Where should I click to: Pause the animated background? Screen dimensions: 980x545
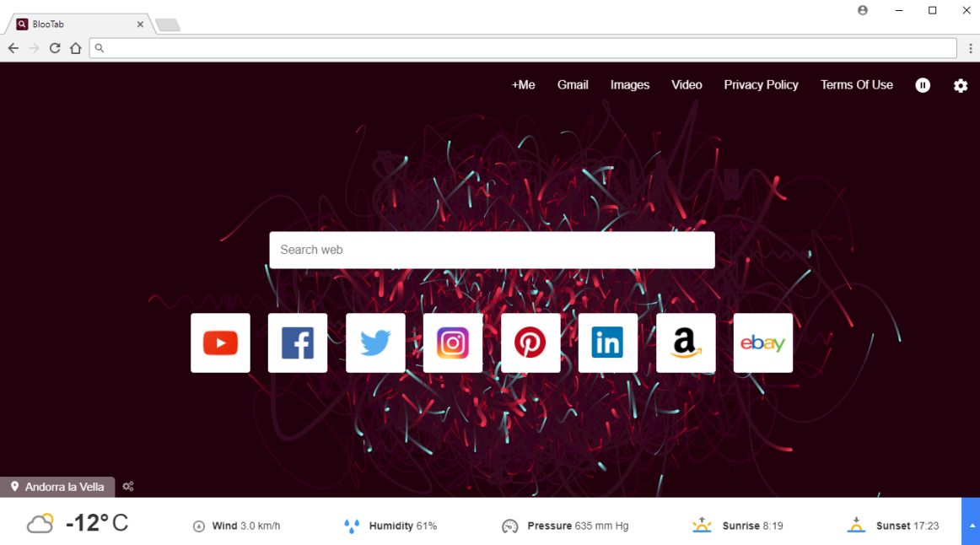(923, 84)
